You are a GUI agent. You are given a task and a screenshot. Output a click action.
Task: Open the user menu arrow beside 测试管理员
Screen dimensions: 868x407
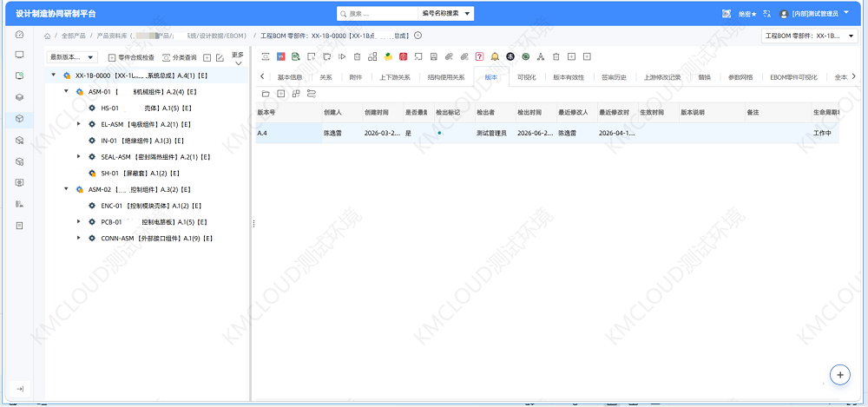[846, 12]
